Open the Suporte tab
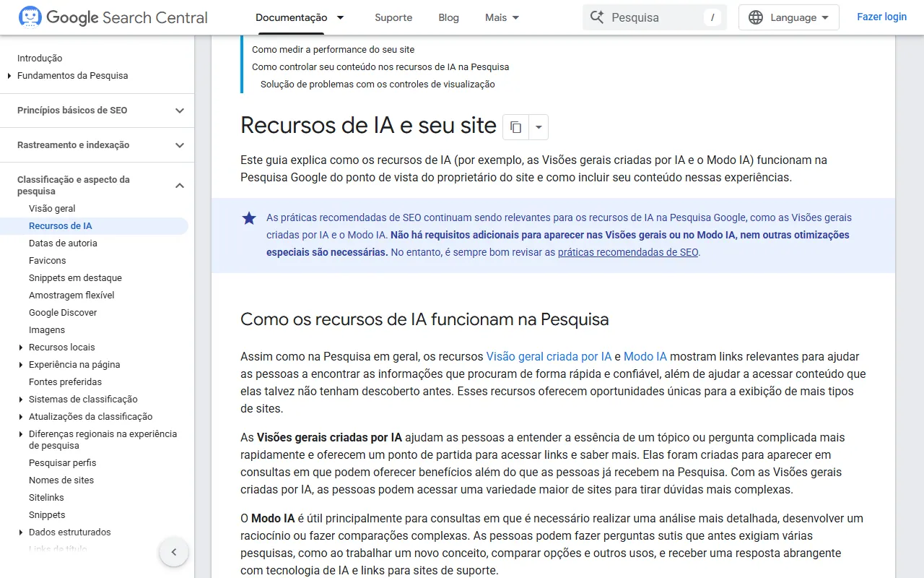Image resolution: width=924 pixels, height=578 pixels. click(x=393, y=17)
